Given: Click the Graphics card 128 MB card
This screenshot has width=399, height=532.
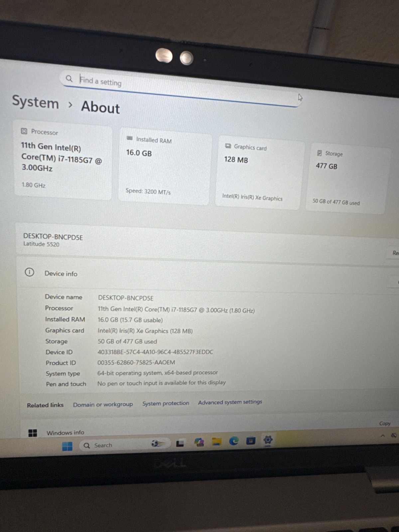Looking at the screenshot, I should 260,172.
